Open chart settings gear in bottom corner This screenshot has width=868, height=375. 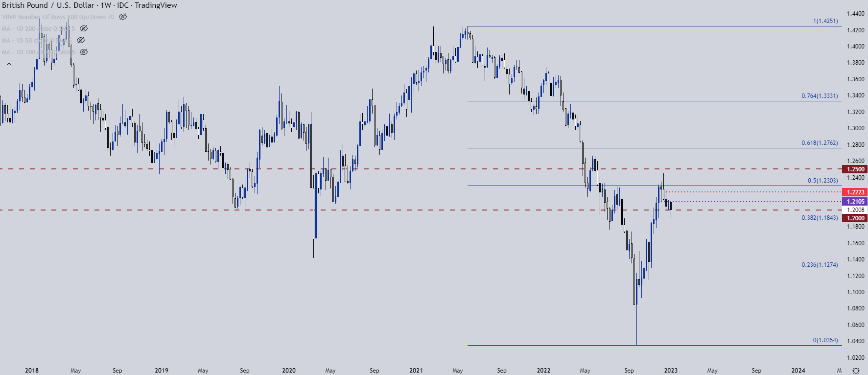(x=856, y=371)
